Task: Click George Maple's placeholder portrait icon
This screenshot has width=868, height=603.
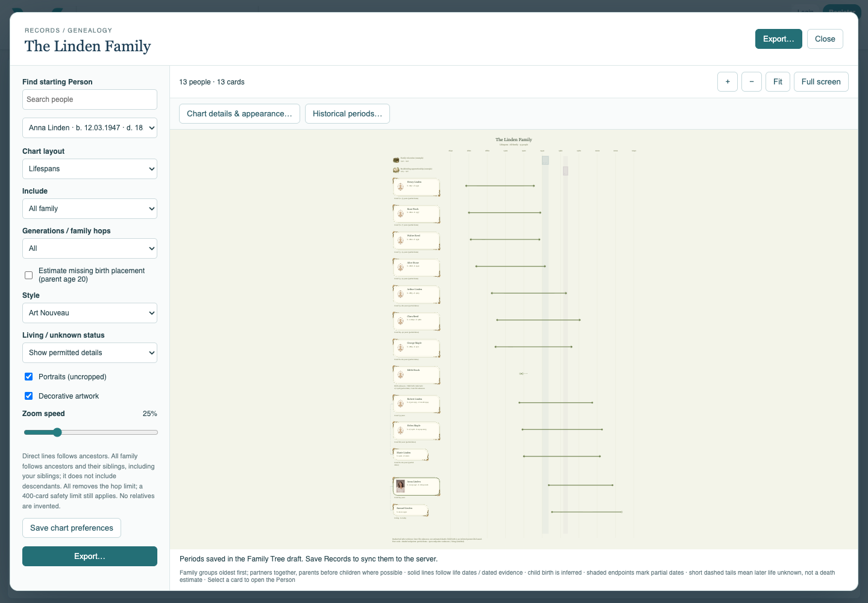Action: coord(400,348)
